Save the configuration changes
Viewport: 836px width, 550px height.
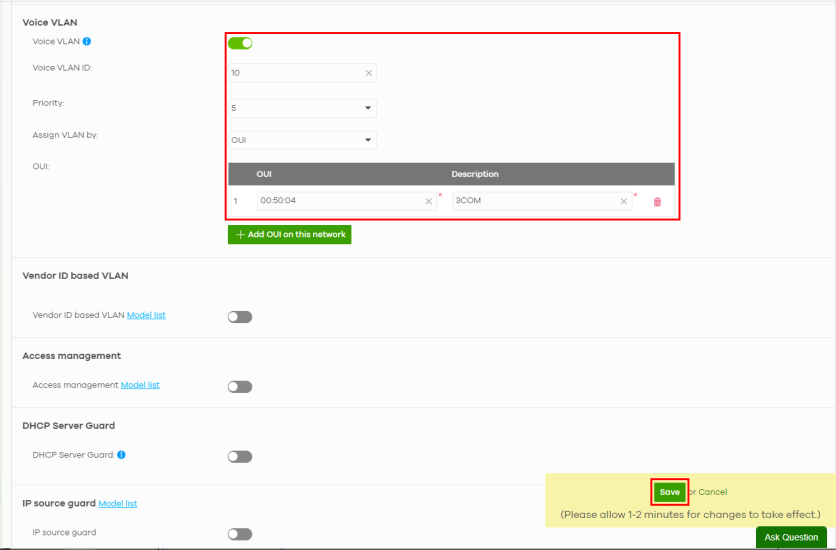click(669, 492)
